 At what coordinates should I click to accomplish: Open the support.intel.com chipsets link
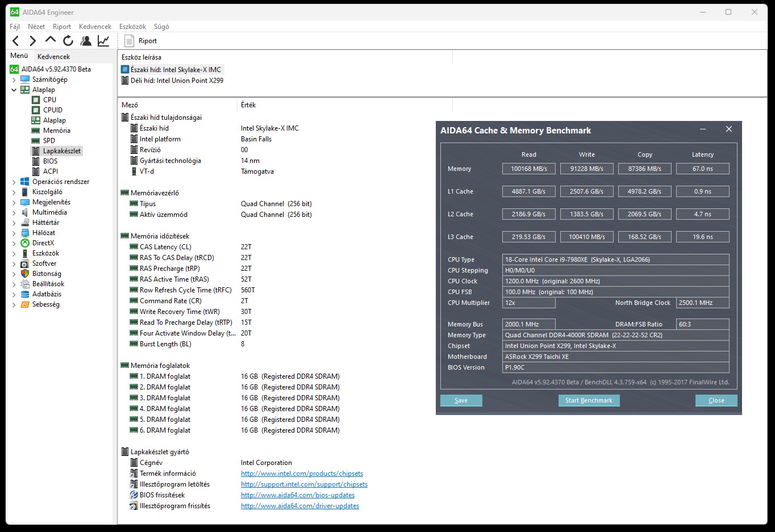[304, 484]
